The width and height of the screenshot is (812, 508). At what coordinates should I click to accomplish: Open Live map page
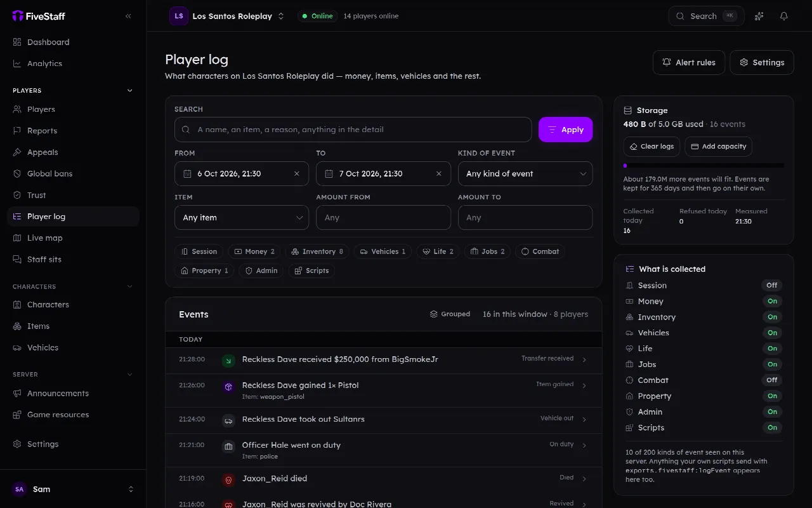[x=73, y=237]
